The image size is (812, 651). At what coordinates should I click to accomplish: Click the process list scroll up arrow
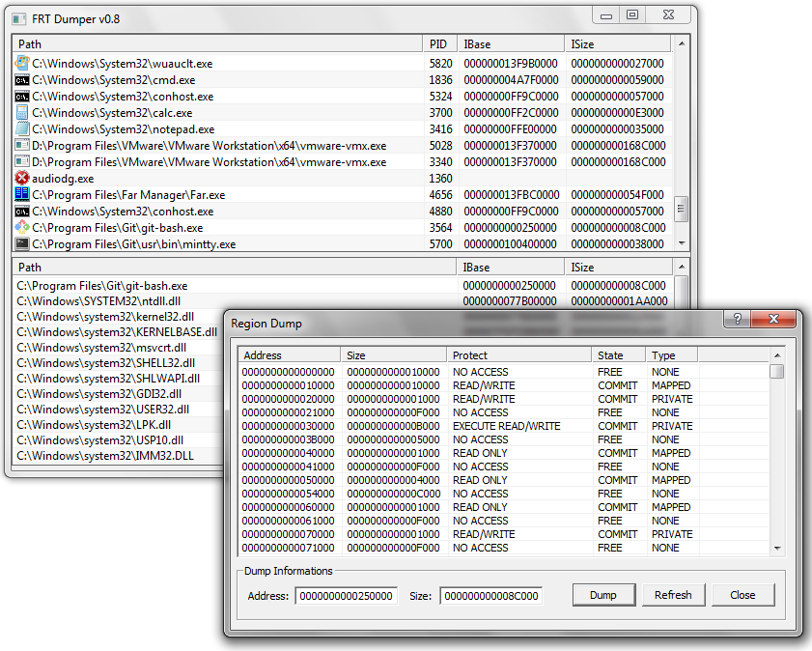[682, 43]
